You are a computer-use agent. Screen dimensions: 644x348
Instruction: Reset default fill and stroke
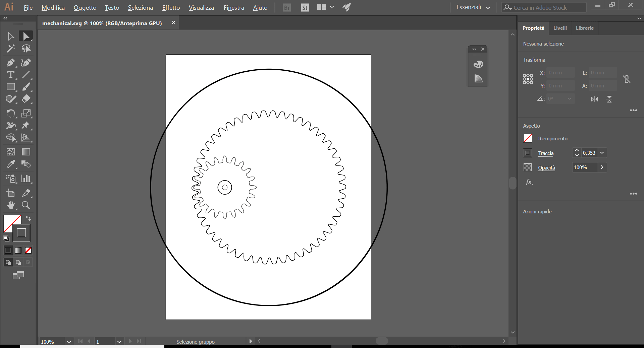point(6,238)
